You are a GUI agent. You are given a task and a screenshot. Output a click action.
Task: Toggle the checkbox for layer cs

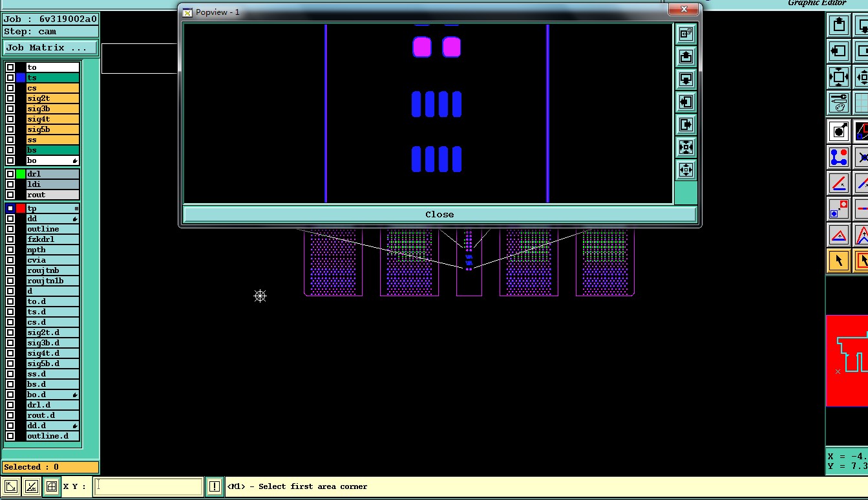click(10, 88)
